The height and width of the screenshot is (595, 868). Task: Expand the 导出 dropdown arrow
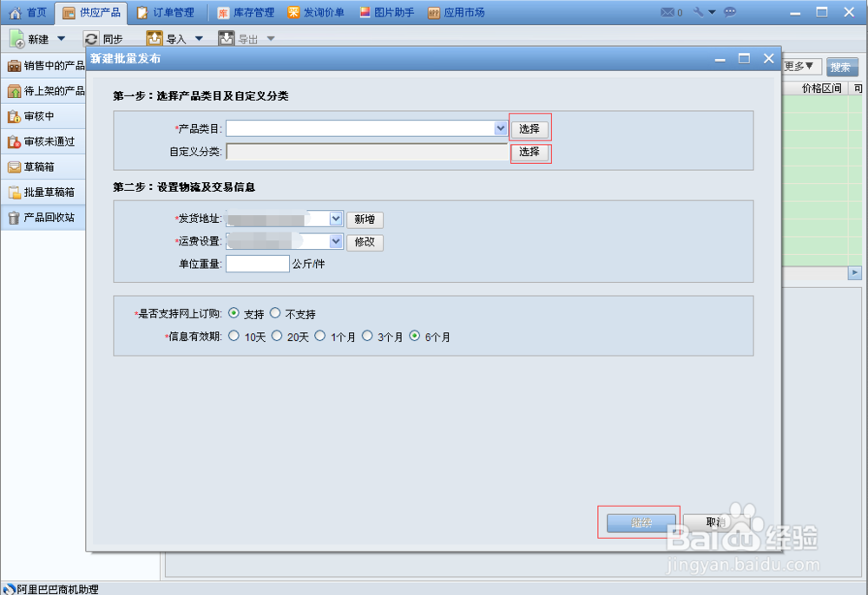pyautogui.click(x=271, y=39)
